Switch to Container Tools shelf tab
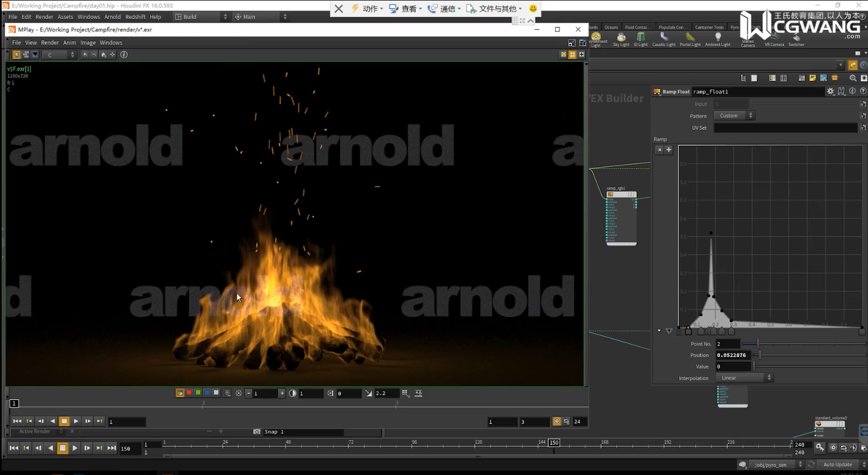Screen dimensions: 868x475 click(709, 27)
